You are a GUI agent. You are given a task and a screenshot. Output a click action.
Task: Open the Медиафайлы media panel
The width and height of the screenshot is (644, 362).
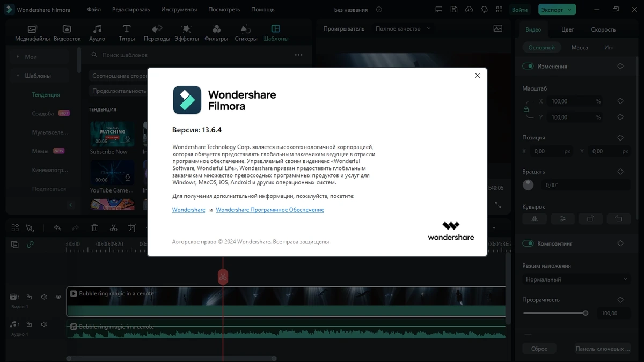click(x=32, y=33)
